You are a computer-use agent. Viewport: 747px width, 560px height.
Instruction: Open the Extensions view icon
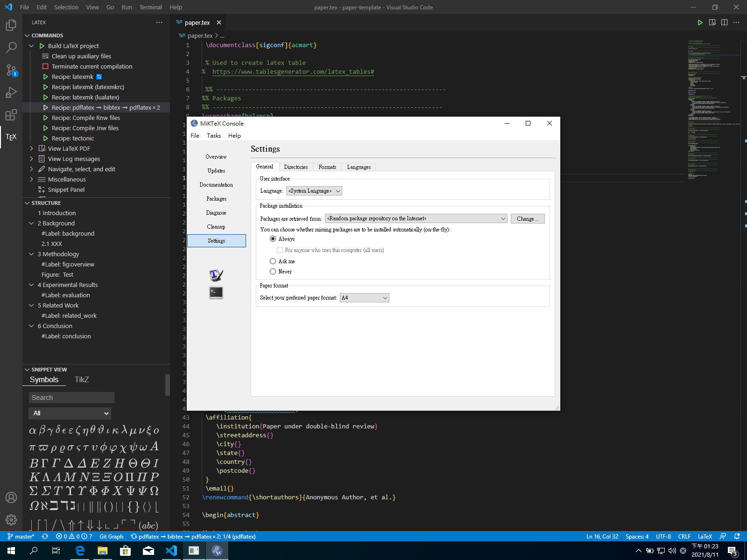[x=11, y=115]
